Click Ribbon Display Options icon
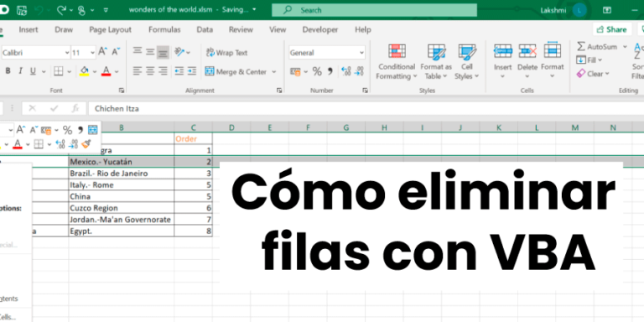This screenshot has height=322, width=644. [606, 9]
